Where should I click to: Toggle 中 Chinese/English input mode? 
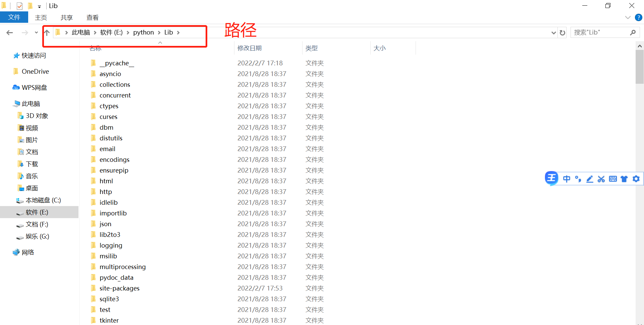coord(567,179)
